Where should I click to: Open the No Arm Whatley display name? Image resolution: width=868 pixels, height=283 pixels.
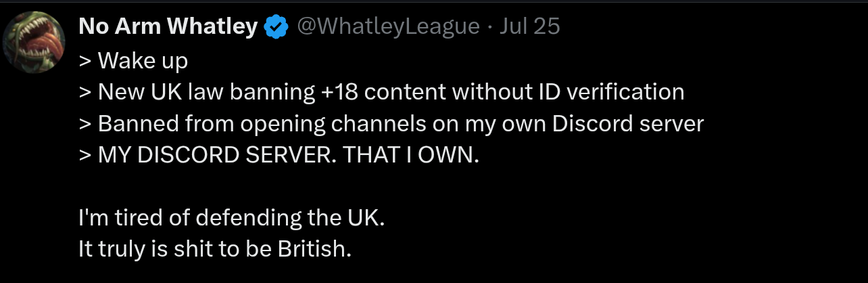pos(168,26)
